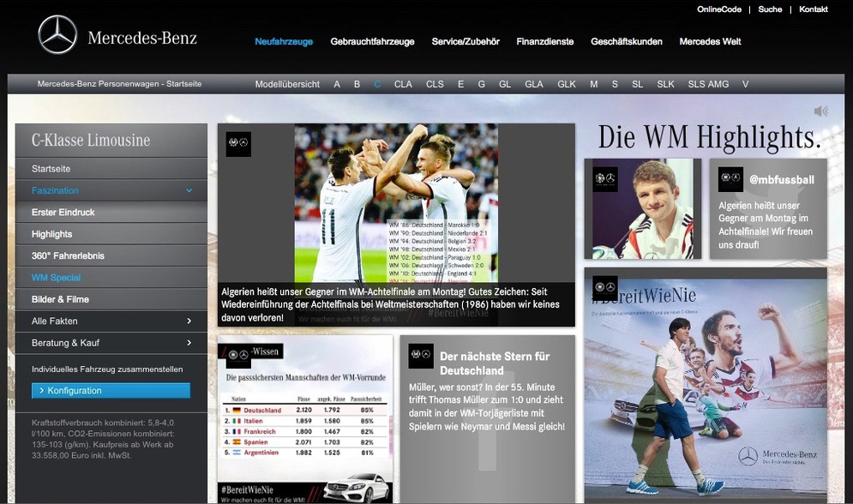The width and height of the screenshot is (853, 504).
Task: Click the Kraftstoffverbrauch kombiniert disclaimer text
Action: pos(103,439)
